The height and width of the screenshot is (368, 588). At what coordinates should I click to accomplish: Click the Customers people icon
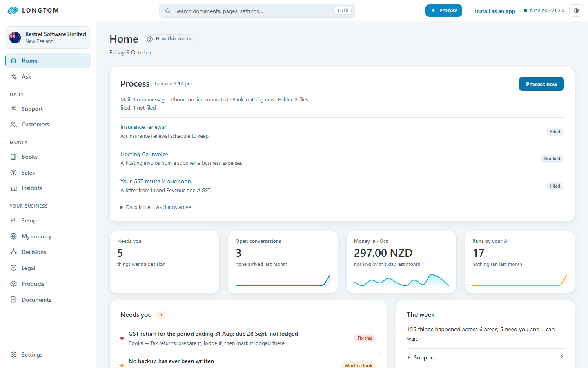click(x=13, y=124)
